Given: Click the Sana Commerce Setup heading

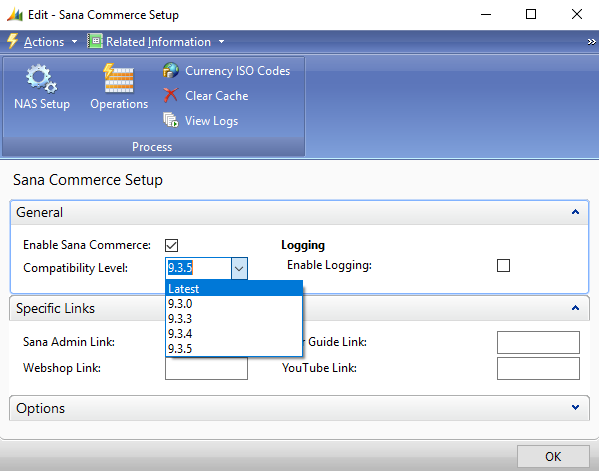Looking at the screenshot, I should 88,180.
